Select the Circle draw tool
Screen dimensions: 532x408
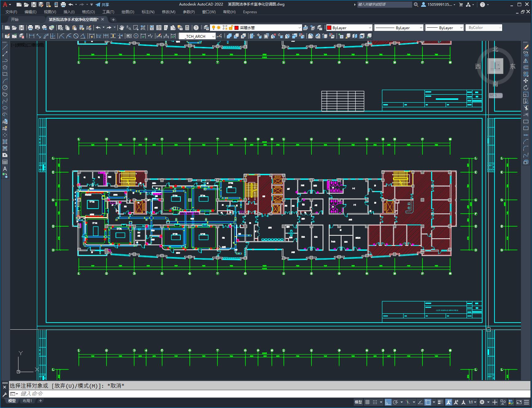pyautogui.click(x=5, y=88)
